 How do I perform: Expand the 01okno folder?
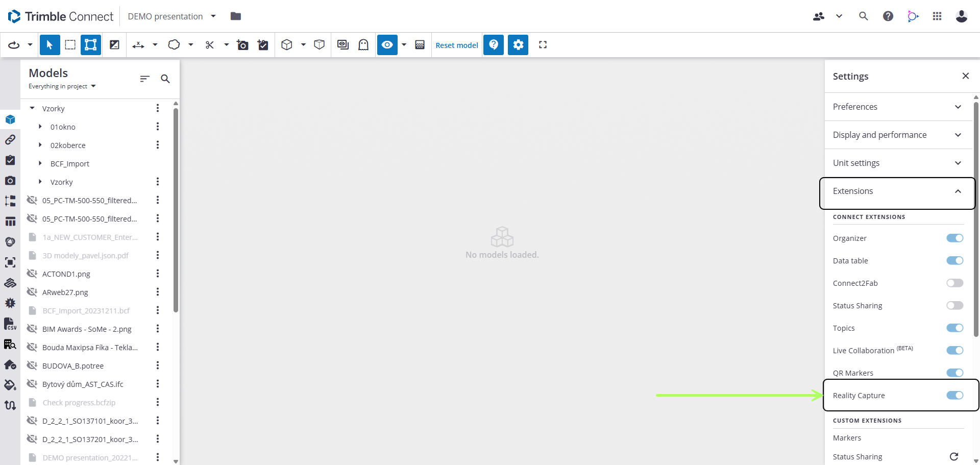(x=40, y=127)
